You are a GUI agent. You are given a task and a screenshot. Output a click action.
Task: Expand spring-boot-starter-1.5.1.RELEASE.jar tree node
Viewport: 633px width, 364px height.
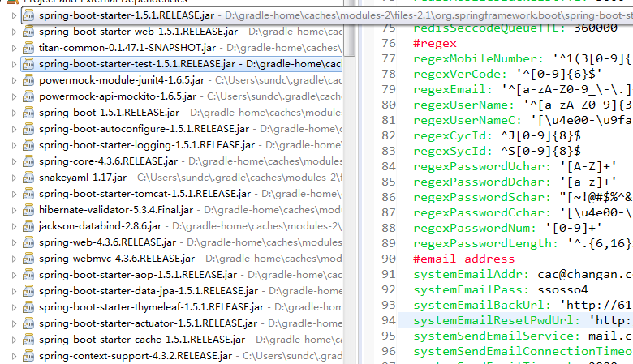point(14,15)
